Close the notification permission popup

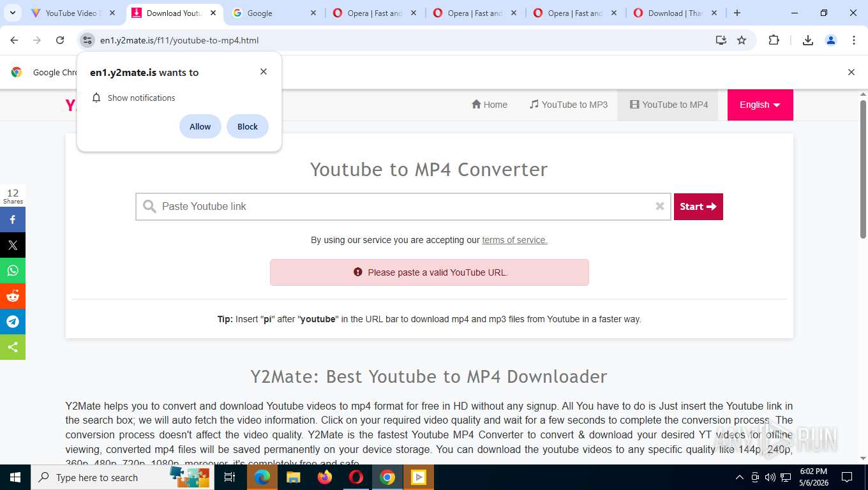[264, 71]
